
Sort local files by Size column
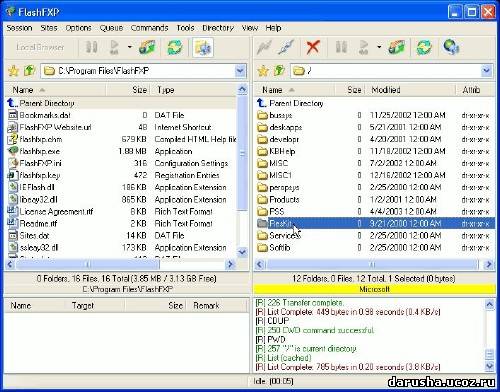pos(128,90)
